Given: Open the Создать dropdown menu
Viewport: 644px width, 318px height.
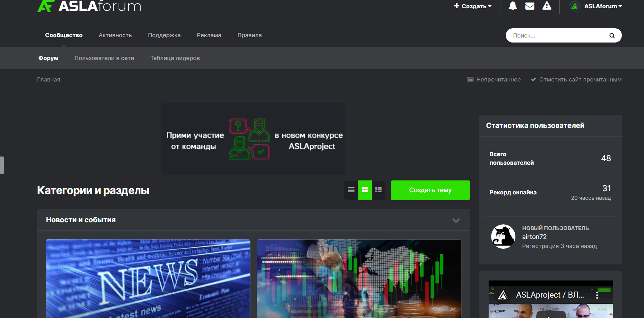Looking at the screenshot, I should [473, 6].
